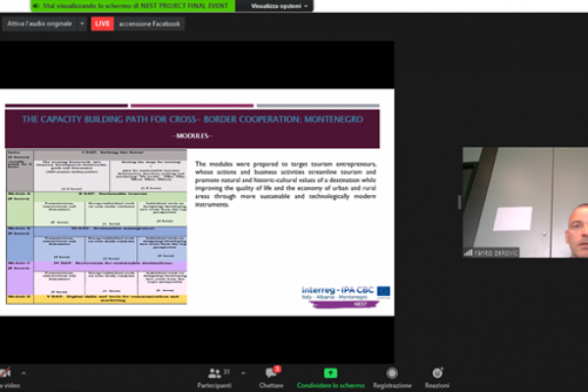
Task: Open the Reazioni emoji icon
Action: pos(437,373)
